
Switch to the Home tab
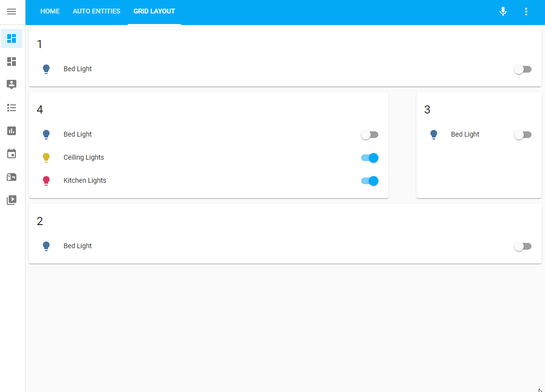point(50,12)
